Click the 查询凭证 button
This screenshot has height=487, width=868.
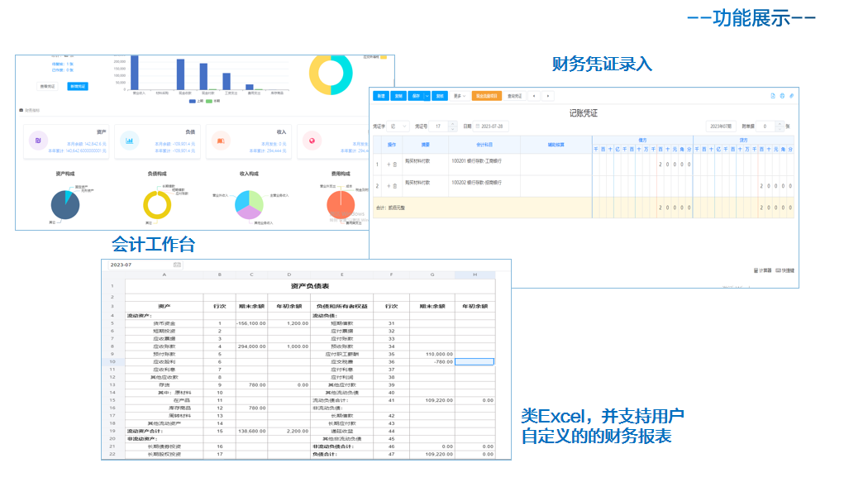515,96
